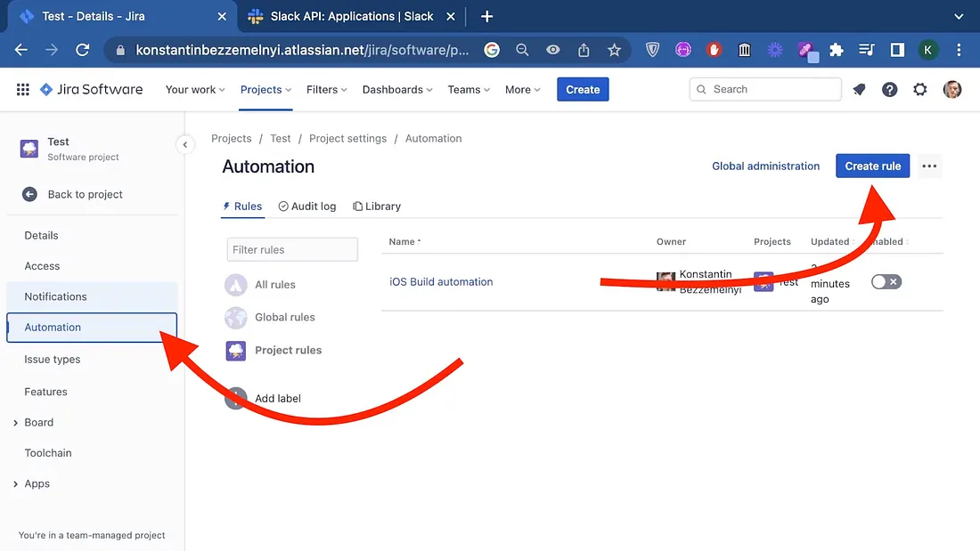The image size is (980, 551).
Task: Select the Test - Details - Jira browser tab
Action: (x=122, y=16)
